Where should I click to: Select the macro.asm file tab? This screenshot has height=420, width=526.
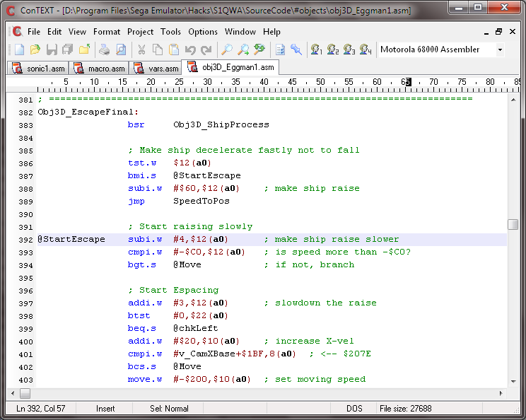pos(100,68)
